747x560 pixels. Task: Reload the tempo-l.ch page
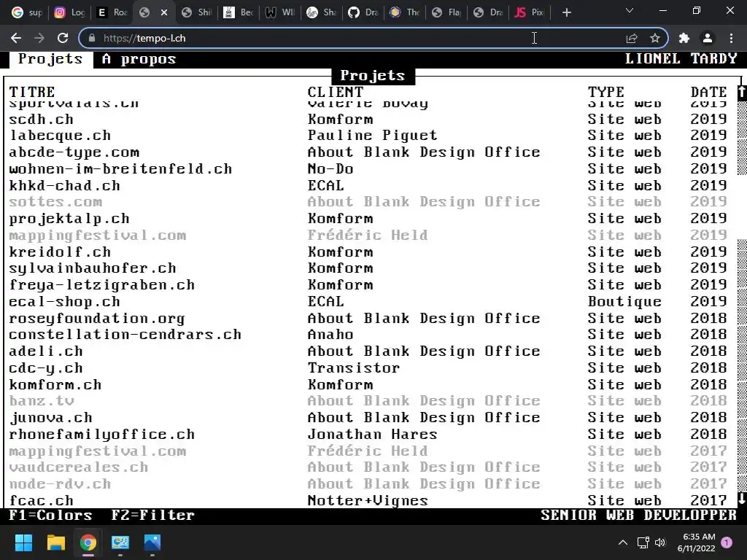coord(63,38)
